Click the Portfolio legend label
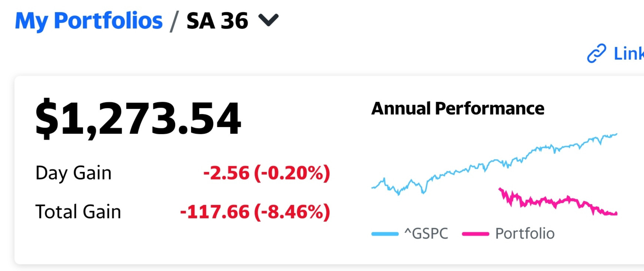 point(525,234)
